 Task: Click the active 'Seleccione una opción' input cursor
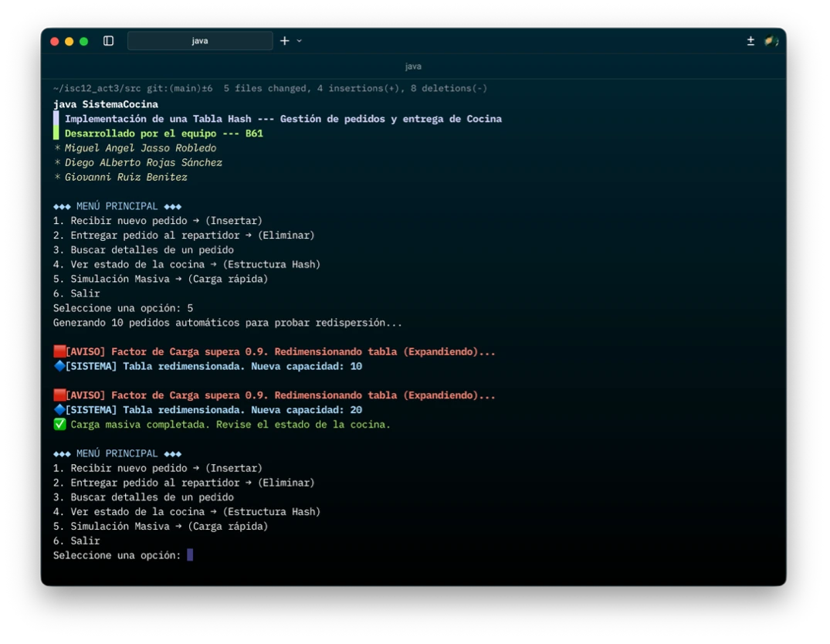[190, 555]
